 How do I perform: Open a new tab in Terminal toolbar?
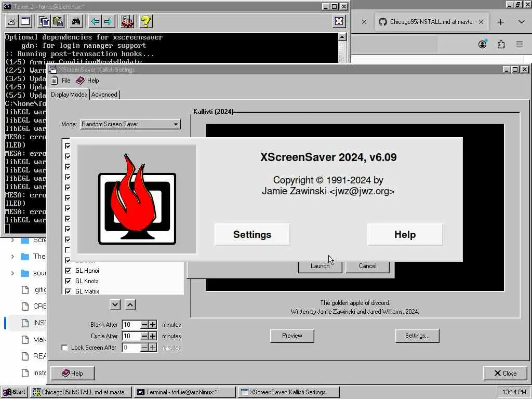click(x=12, y=21)
